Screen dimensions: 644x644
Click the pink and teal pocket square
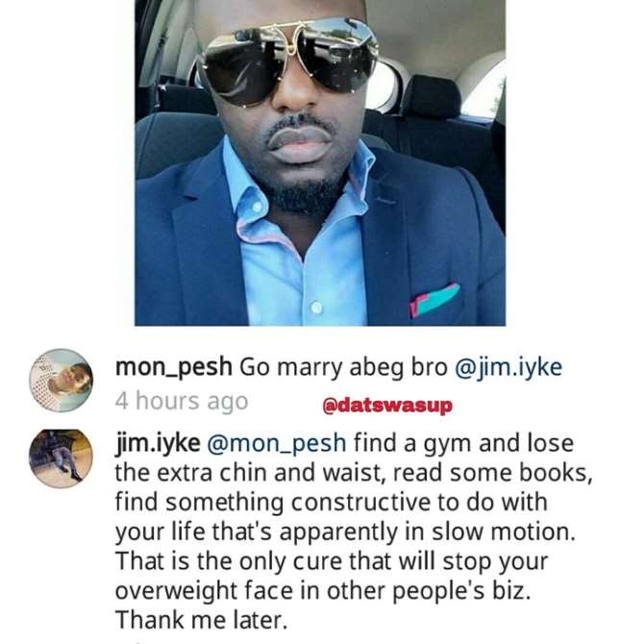pos(433,300)
